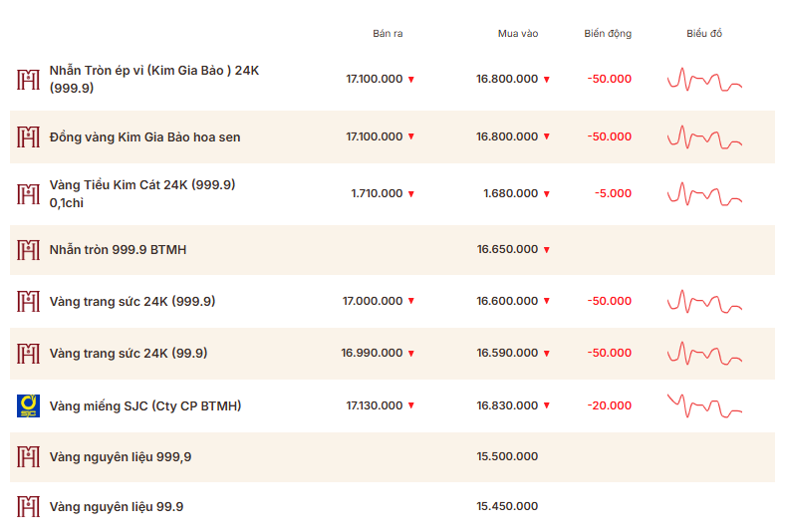
Task: Click the -5.000 change value
Action: [613, 193]
